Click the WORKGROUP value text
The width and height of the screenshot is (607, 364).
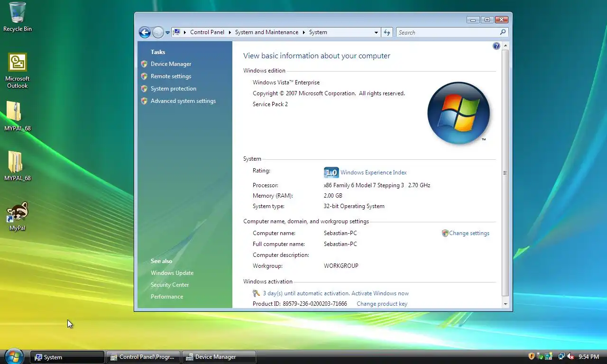click(341, 266)
